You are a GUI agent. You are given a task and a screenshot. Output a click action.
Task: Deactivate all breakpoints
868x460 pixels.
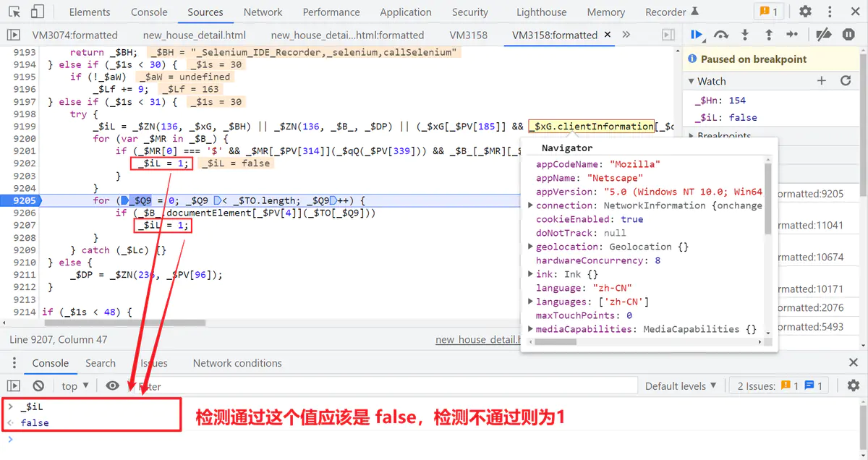824,35
